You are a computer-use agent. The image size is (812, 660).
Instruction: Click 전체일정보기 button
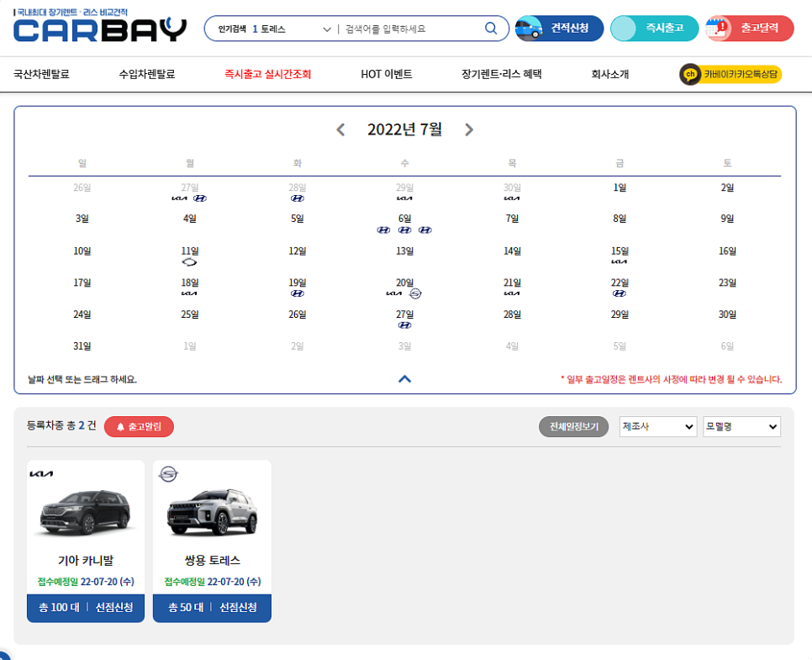pos(574,427)
